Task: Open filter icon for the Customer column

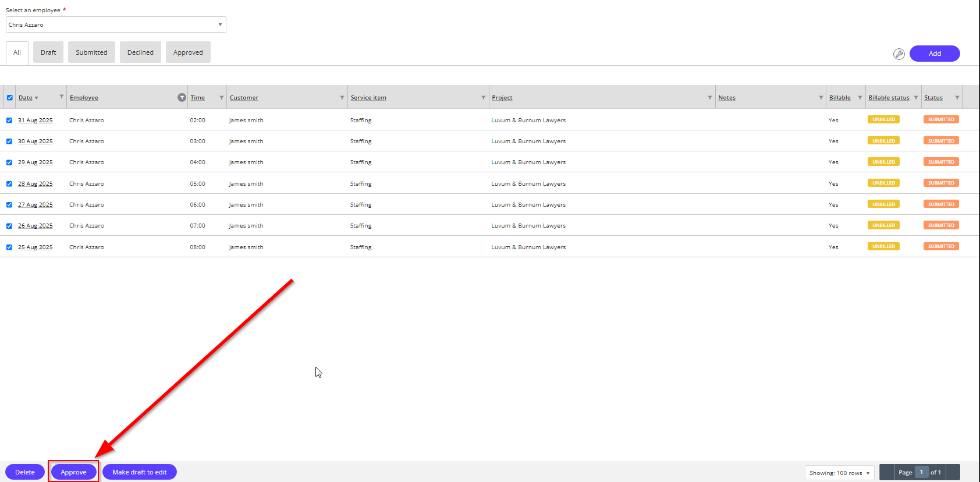Action: [x=342, y=97]
